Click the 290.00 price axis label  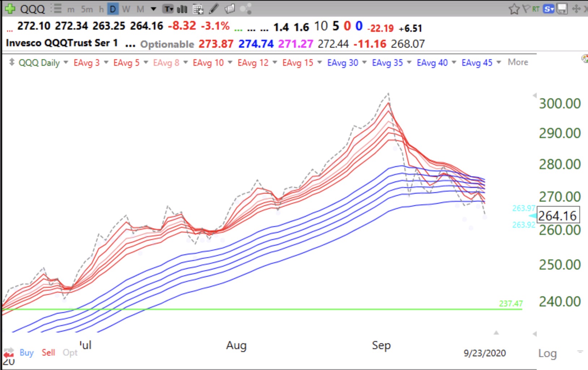(x=560, y=133)
